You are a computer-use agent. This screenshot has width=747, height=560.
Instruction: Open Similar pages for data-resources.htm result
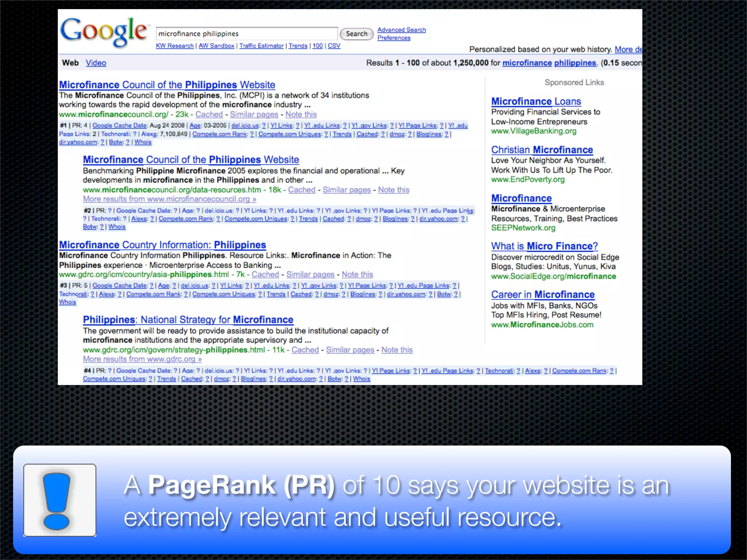click(x=347, y=190)
